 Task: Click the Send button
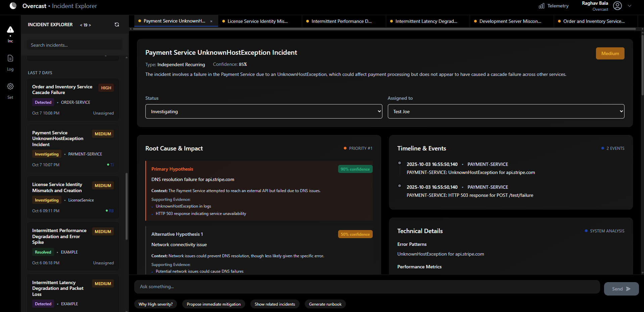(621, 289)
